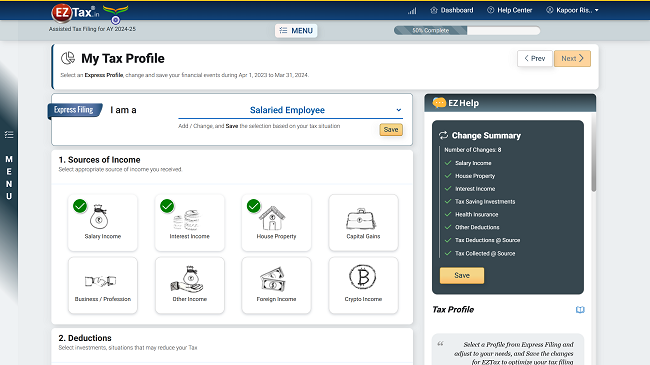
Task: Toggle the Salary Income card
Action: 102,223
